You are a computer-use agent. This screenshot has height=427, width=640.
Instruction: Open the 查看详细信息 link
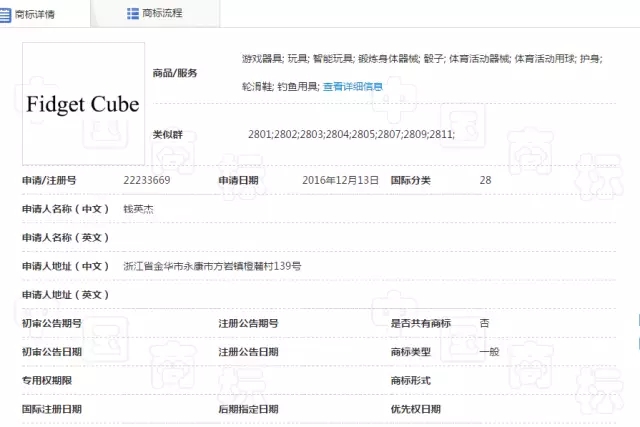tap(353, 87)
